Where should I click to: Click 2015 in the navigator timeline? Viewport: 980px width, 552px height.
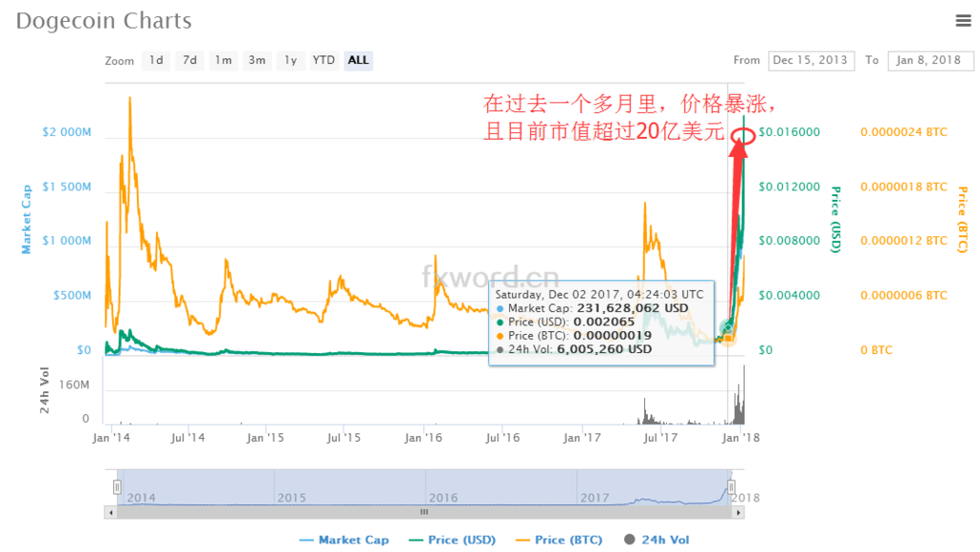click(x=292, y=497)
